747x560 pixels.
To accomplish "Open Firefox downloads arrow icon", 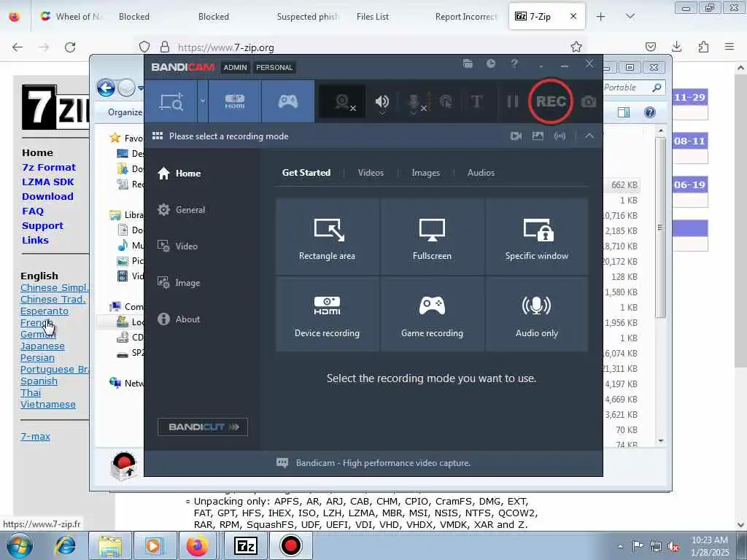I will click(676, 47).
